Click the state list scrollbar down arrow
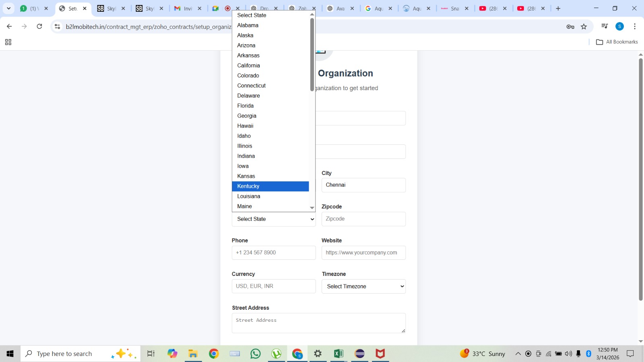This screenshot has width=644, height=362. [x=312, y=208]
